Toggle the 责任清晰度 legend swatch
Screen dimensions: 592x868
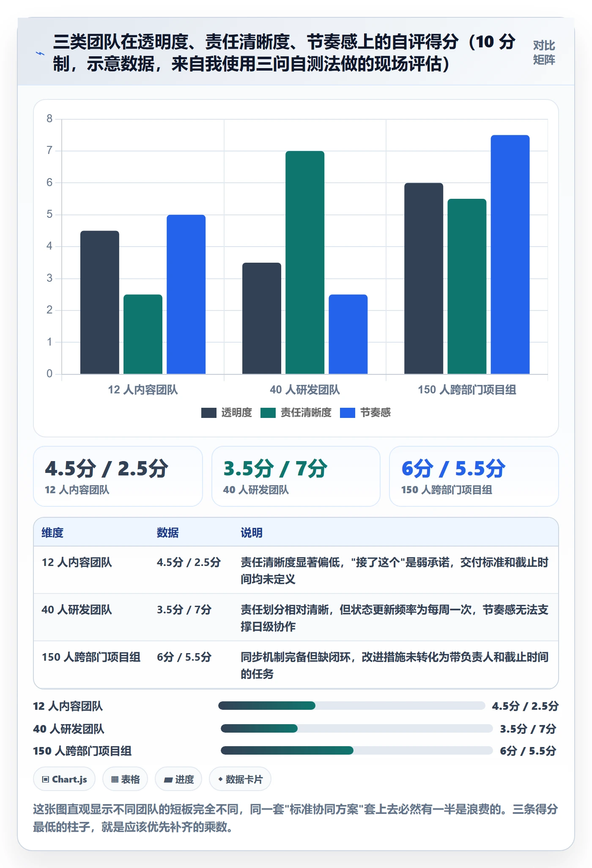click(268, 413)
